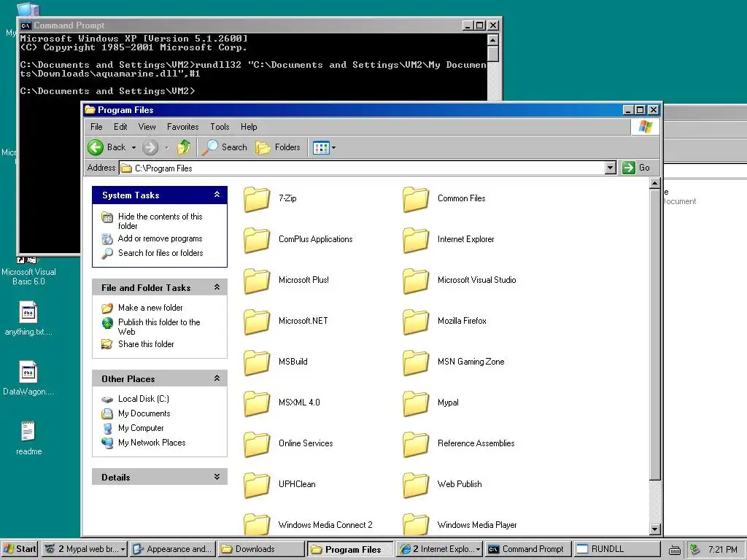Select the Reference Assemblies folder icon

pyautogui.click(x=416, y=444)
